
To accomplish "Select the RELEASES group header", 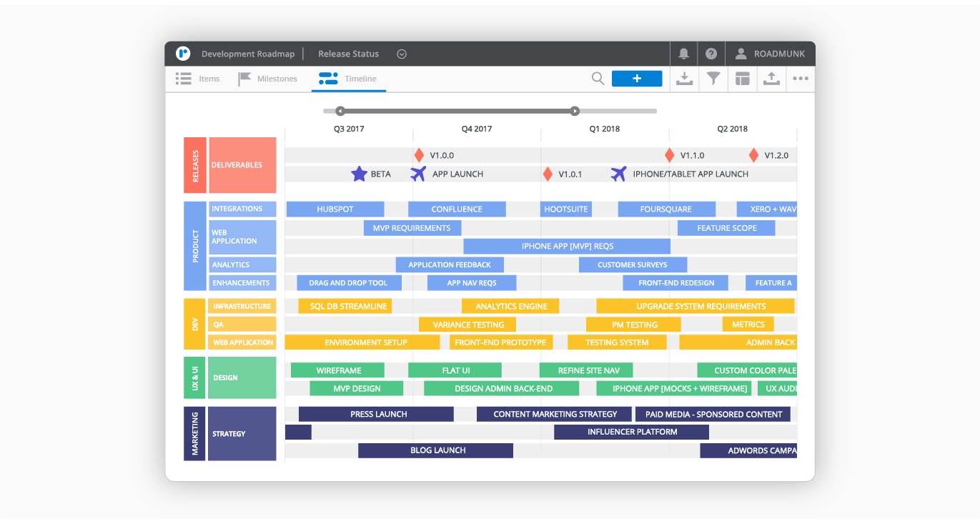I will coord(195,165).
